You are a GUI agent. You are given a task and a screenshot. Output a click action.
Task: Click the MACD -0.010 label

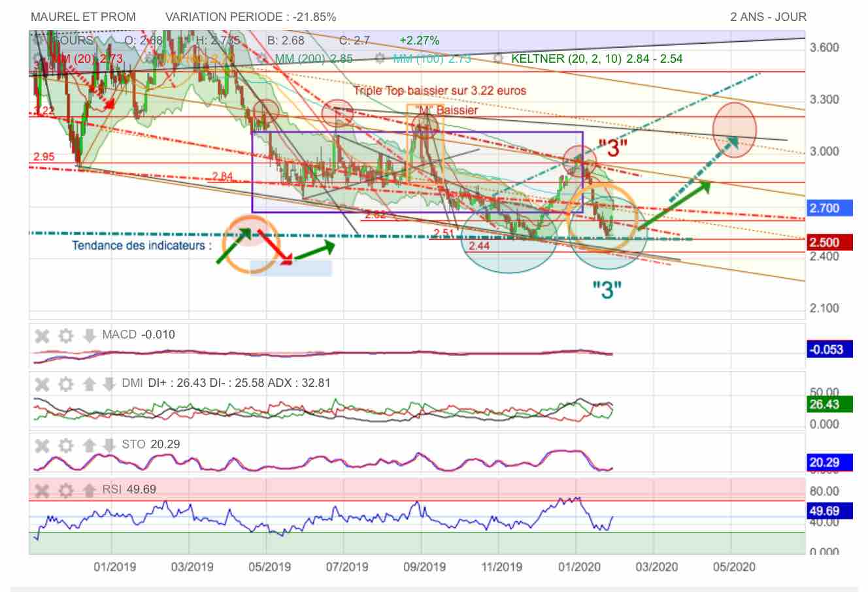pyautogui.click(x=139, y=335)
